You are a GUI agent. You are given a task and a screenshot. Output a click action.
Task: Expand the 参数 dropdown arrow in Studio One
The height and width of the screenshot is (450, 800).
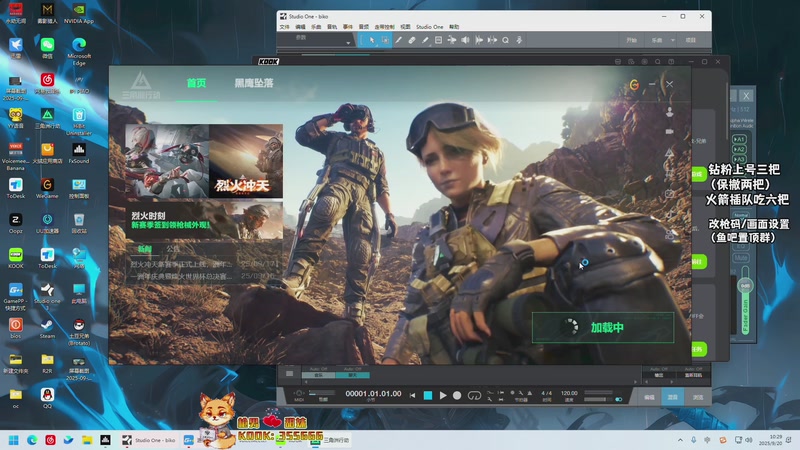(x=348, y=43)
